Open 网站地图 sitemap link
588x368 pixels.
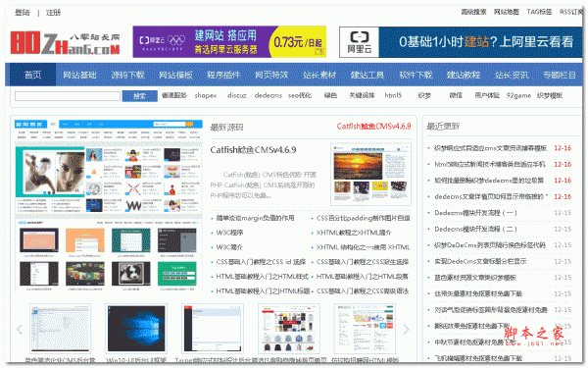507,12
